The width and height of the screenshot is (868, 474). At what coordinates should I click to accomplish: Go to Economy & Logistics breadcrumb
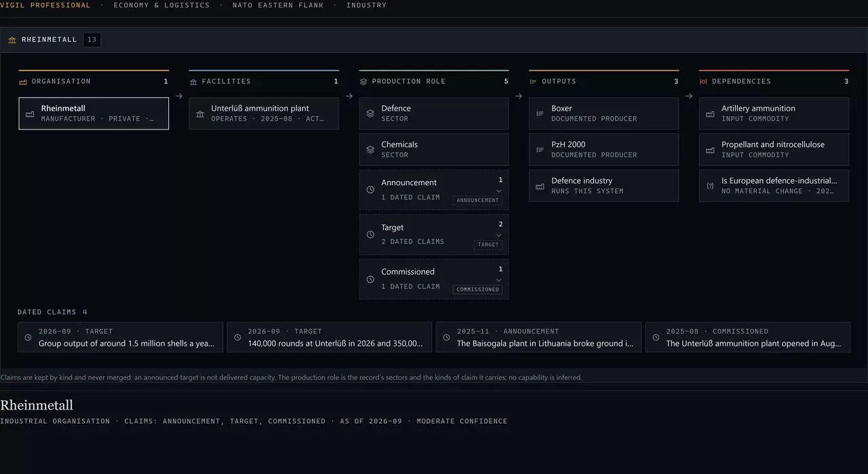[161, 5]
